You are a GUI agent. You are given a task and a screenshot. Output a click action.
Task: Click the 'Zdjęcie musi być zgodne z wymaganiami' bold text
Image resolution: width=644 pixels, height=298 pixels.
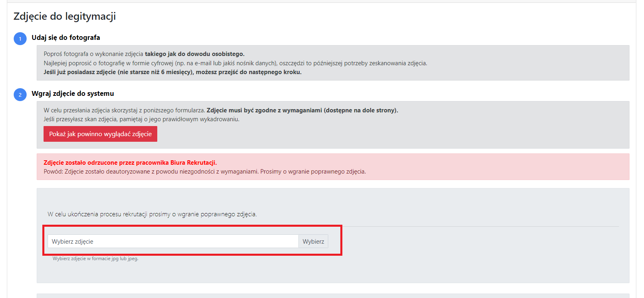click(x=302, y=110)
